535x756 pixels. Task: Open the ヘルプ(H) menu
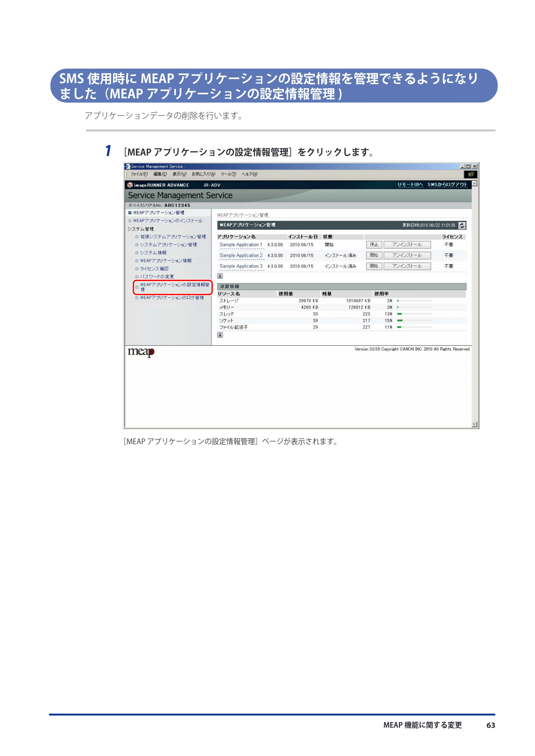(249, 174)
